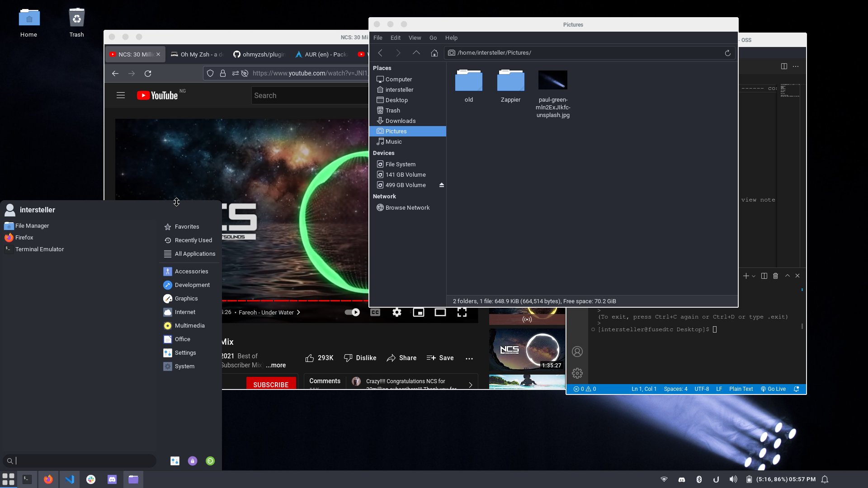Select the paul-green unsplash.jpg thumbnail
Screen dimensions: 868x488
[x=553, y=80]
